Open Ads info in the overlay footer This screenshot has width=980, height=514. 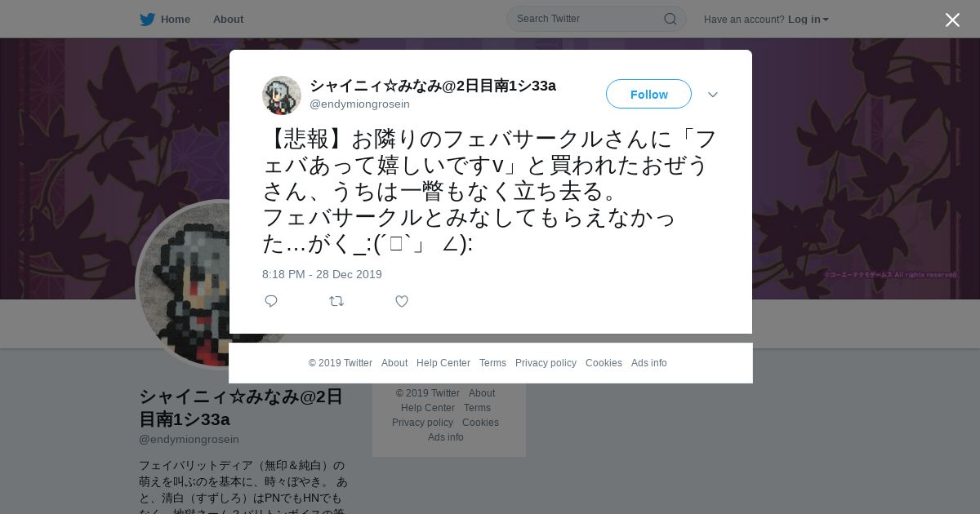click(649, 363)
